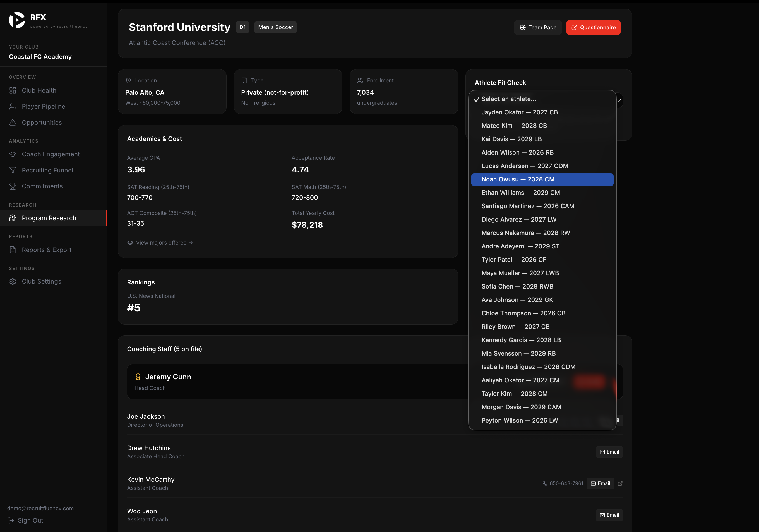Pick Santiago Martinez — 2026 CAM

(542, 206)
